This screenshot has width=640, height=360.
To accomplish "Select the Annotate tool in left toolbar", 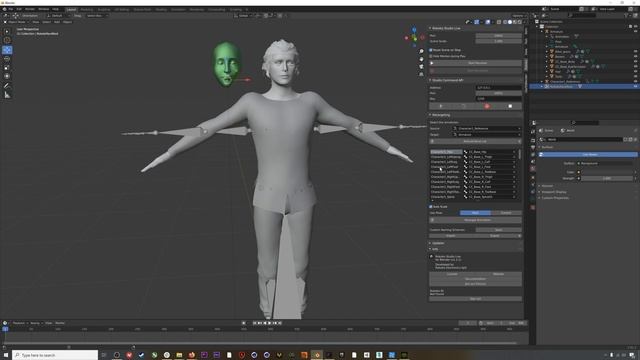I will pyautogui.click(x=7, y=86).
